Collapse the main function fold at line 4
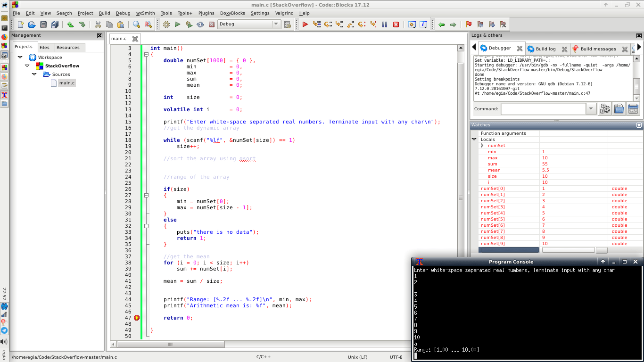The height and width of the screenshot is (362, 644). (147, 55)
